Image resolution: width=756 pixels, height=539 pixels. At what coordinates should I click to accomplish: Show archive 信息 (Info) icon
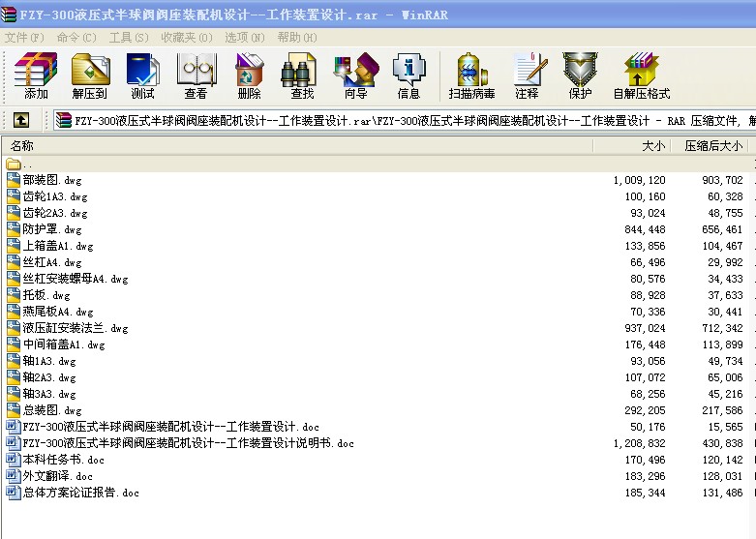click(x=408, y=70)
